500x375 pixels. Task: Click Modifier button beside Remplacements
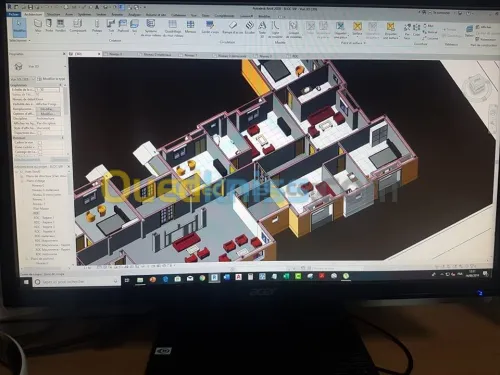click(48, 109)
